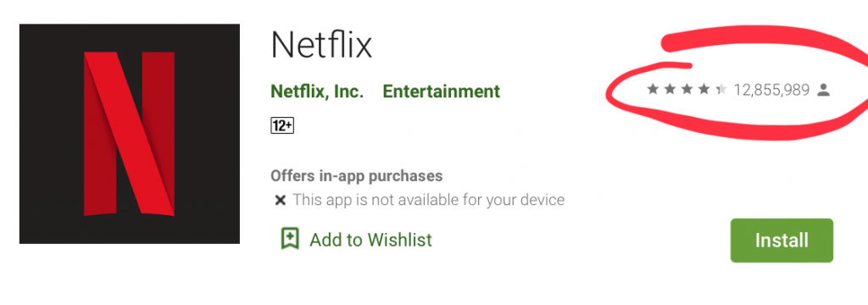The image size is (868, 305).
Task: Click the not available for your device message
Action: [428, 200]
